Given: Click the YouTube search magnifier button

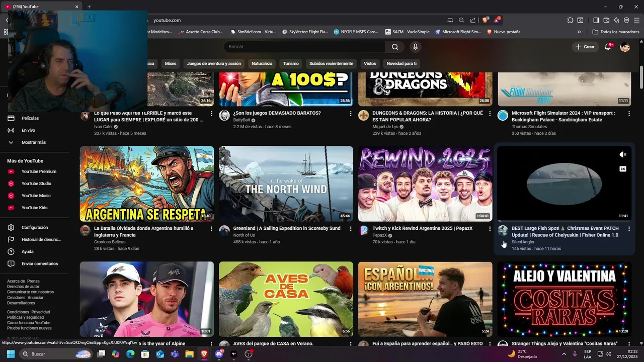Looking at the screenshot, I should click(395, 47).
